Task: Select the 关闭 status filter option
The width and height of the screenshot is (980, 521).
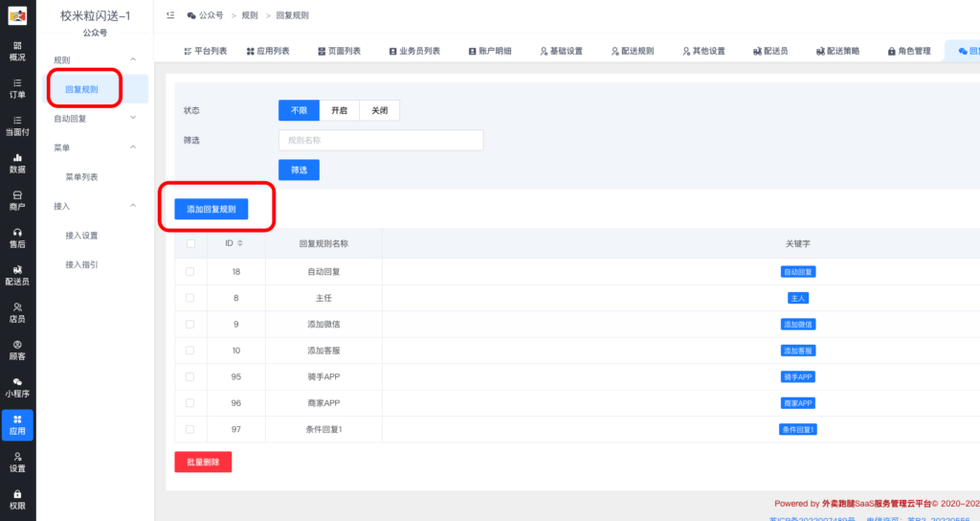Action: [379, 110]
